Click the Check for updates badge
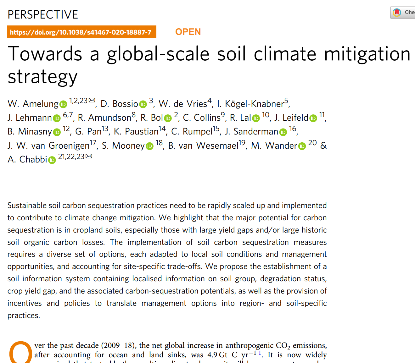The image size is (415, 363). [403, 13]
